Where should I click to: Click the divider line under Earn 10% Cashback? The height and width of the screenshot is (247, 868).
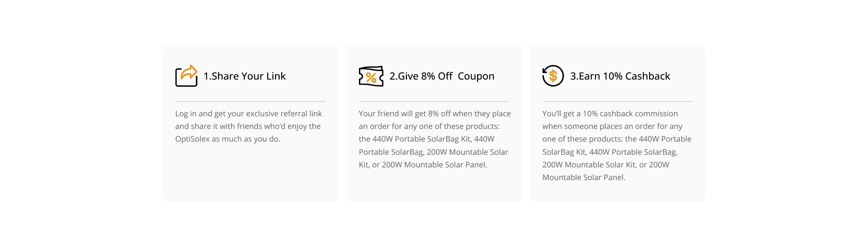point(617,101)
